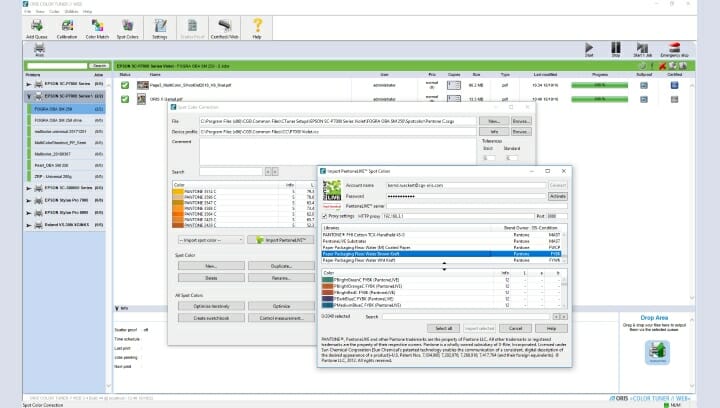Expand the Roland VS-300i printer node

tap(28, 225)
